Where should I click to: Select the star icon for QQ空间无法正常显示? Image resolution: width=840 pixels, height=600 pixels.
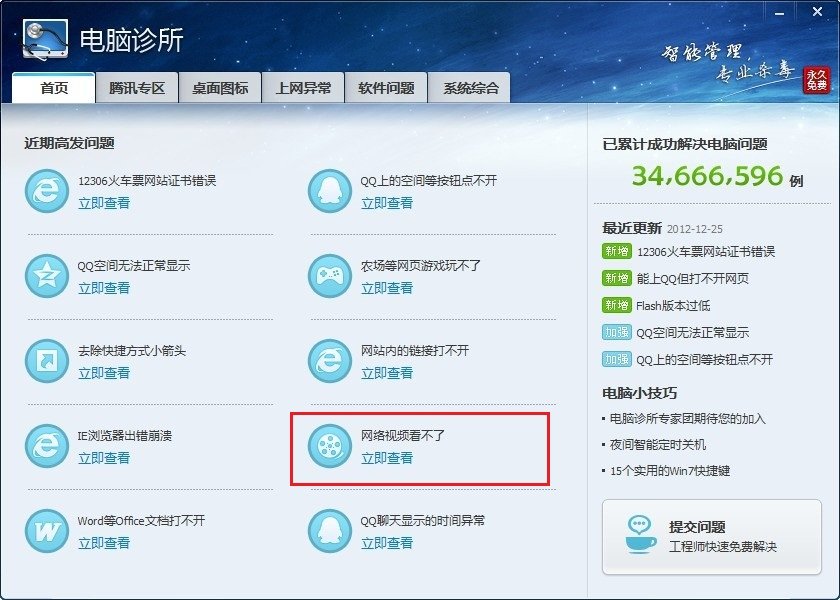pos(43,273)
